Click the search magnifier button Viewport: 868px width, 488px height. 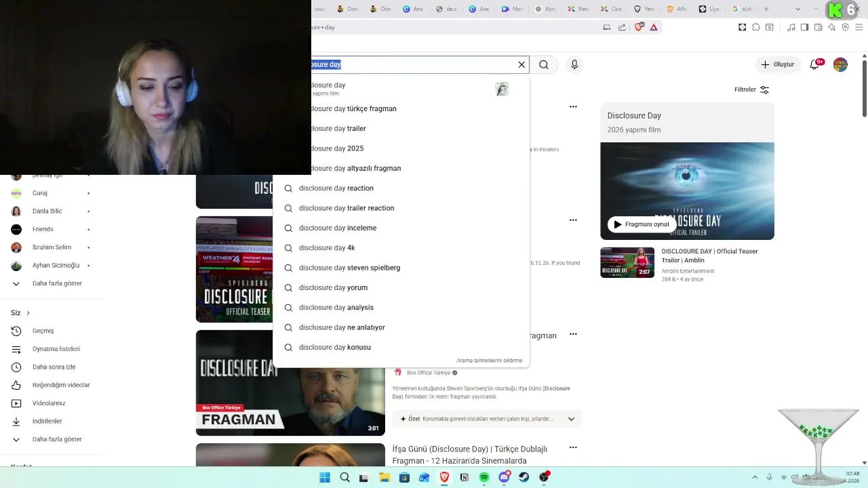[544, 64]
